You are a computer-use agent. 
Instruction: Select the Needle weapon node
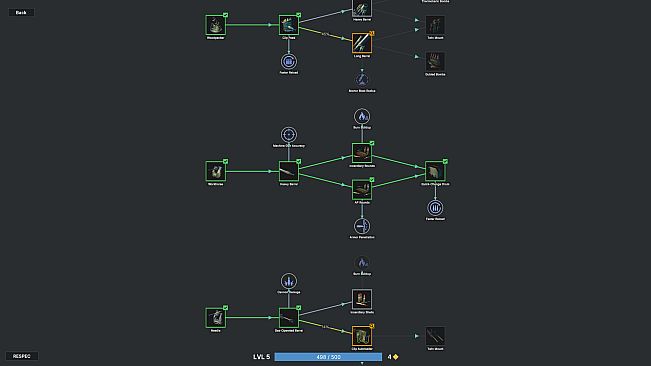(x=215, y=318)
